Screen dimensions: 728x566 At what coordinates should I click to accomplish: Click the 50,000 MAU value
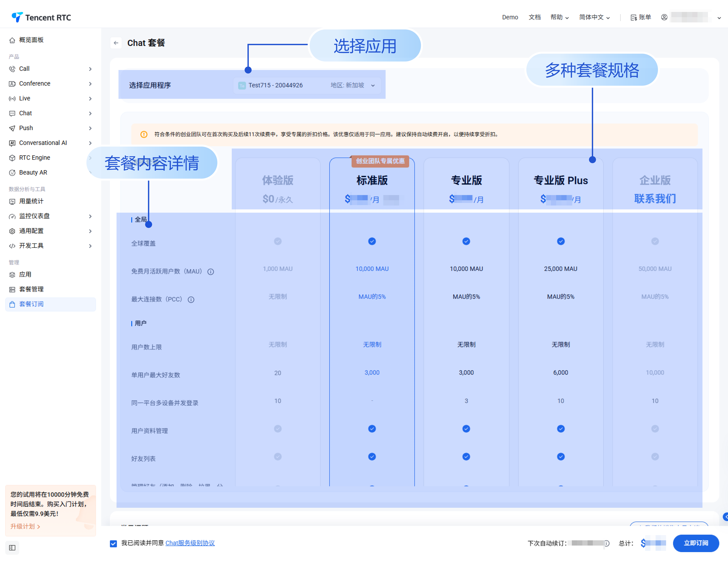pos(655,269)
